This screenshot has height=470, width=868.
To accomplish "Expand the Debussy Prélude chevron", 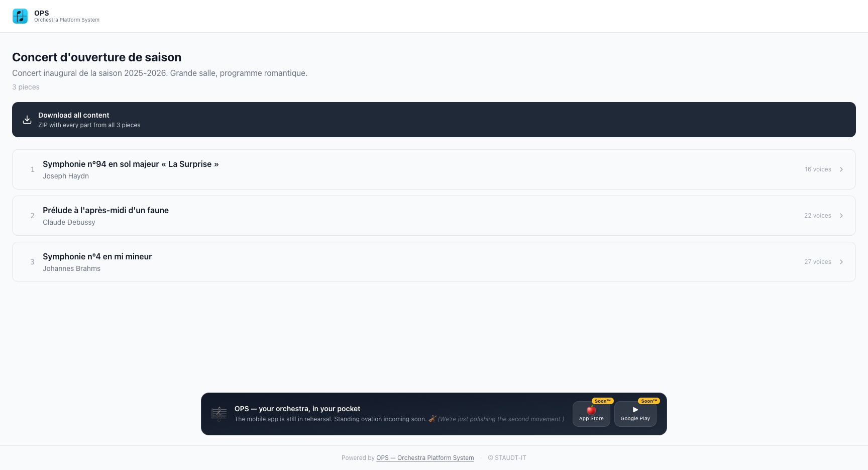I will [841, 216].
